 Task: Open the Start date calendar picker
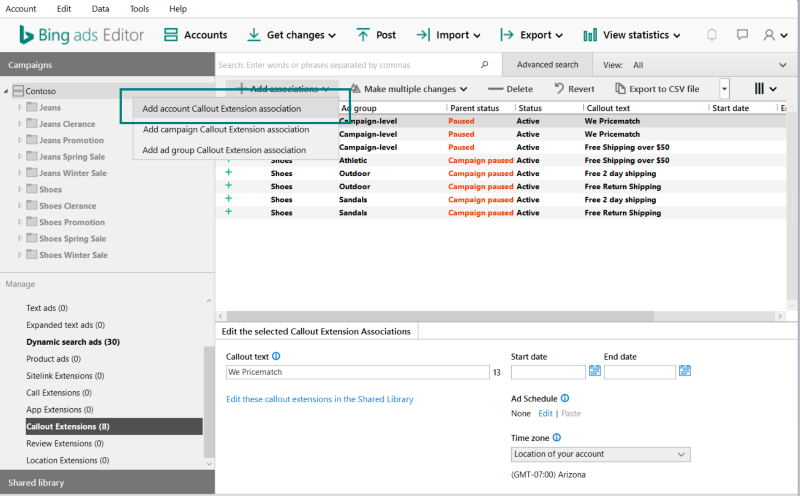point(595,371)
